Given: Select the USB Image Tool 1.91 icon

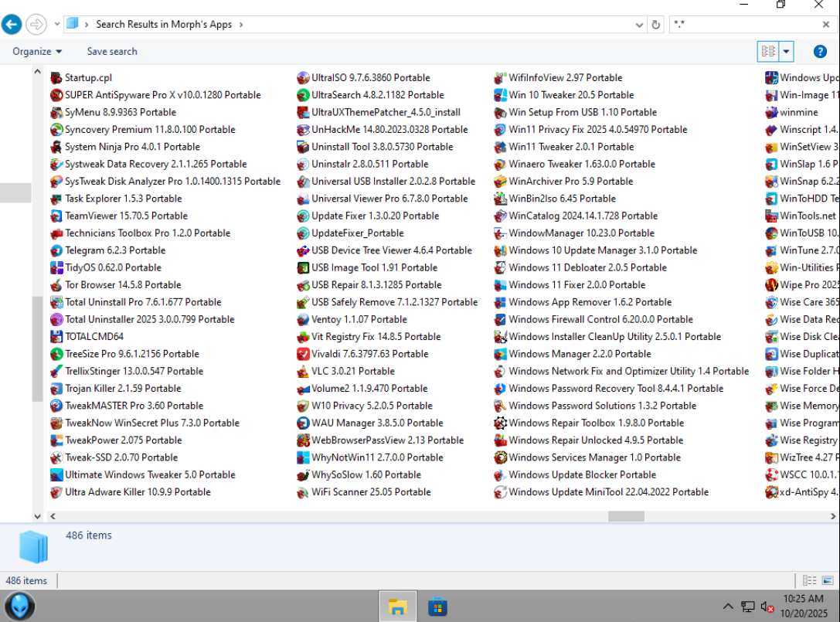Looking at the screenshot, I should tap(303, 267).
